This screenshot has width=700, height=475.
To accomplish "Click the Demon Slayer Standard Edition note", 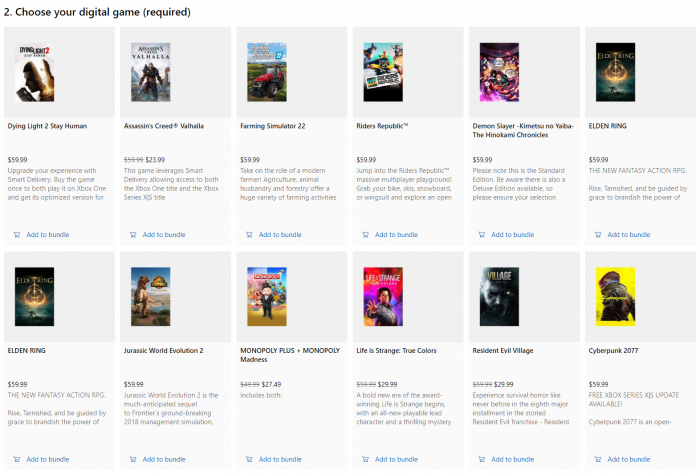I will pyautogui.click(x=519, y=184).
